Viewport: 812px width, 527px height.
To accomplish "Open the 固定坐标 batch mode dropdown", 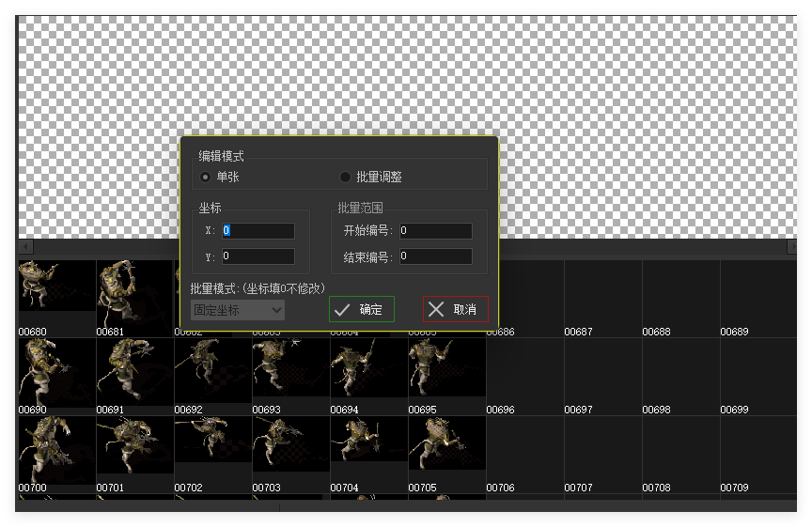I will click(x=238, y=310).
